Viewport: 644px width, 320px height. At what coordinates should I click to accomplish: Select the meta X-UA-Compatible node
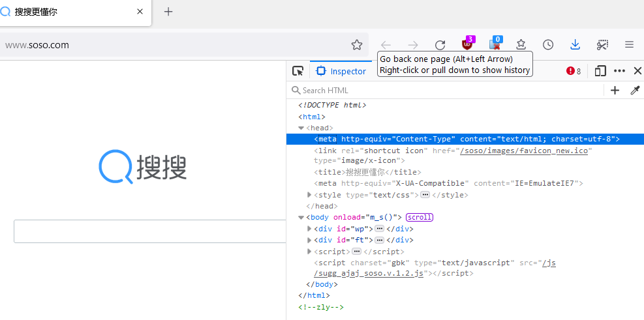448,183
